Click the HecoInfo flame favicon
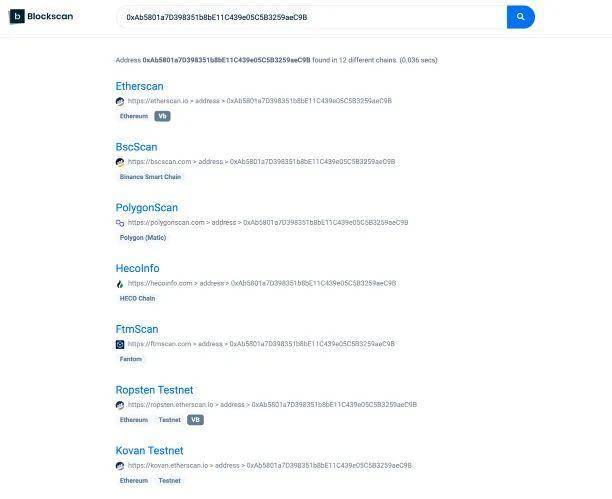This screenshot has width=612, height=499. pyautogui.click(x=120, y=283)
